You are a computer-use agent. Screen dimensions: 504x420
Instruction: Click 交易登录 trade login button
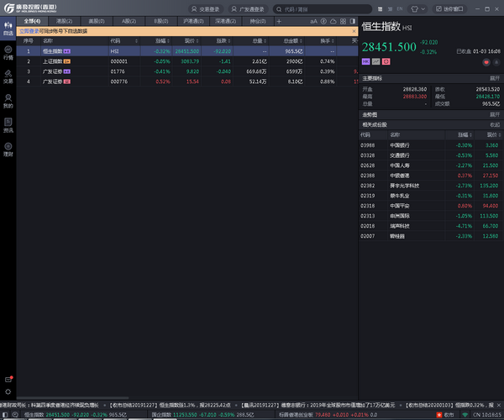[206, 9]
